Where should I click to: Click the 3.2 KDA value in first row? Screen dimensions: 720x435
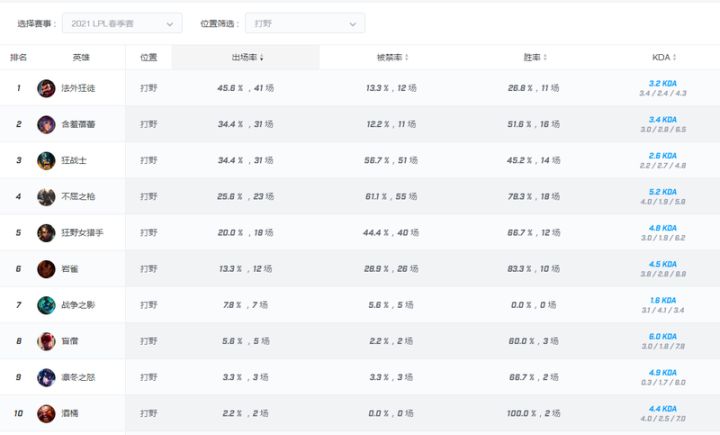[x=663, y=83]
